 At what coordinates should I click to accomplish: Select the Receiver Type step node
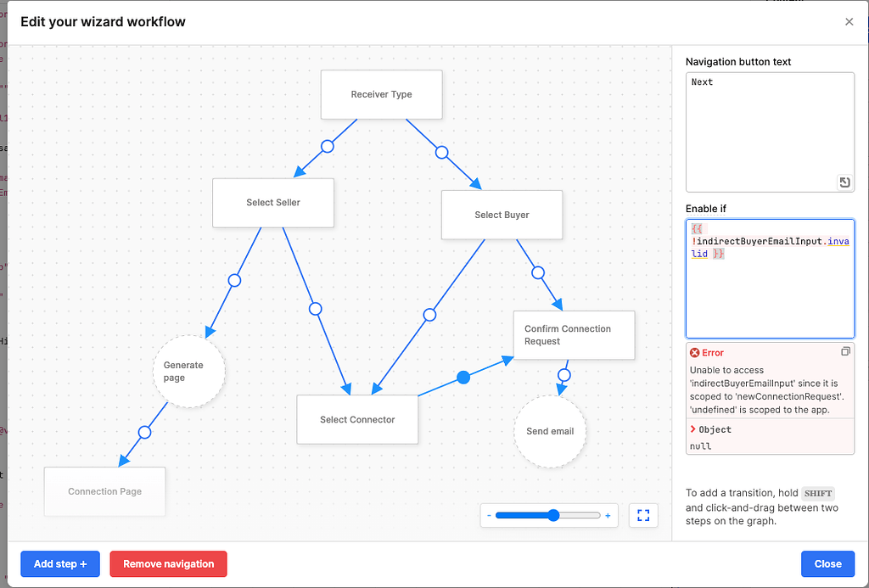tap(381, 95)
